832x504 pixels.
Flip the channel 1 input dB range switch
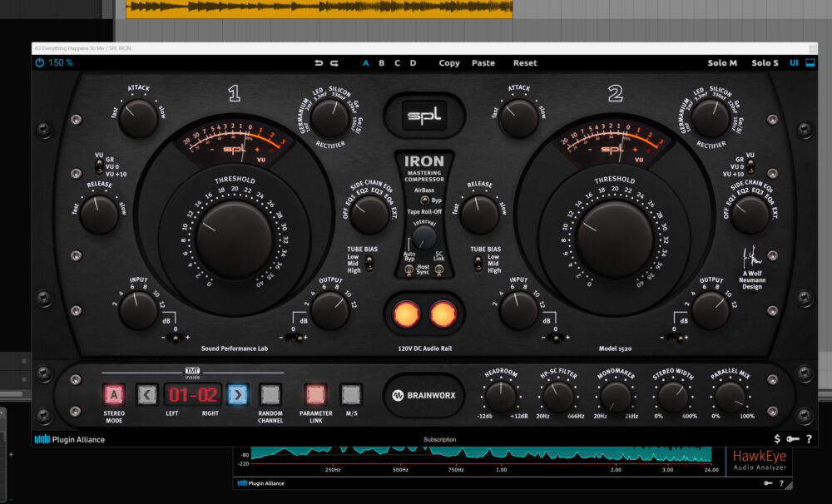click(176, 337)
